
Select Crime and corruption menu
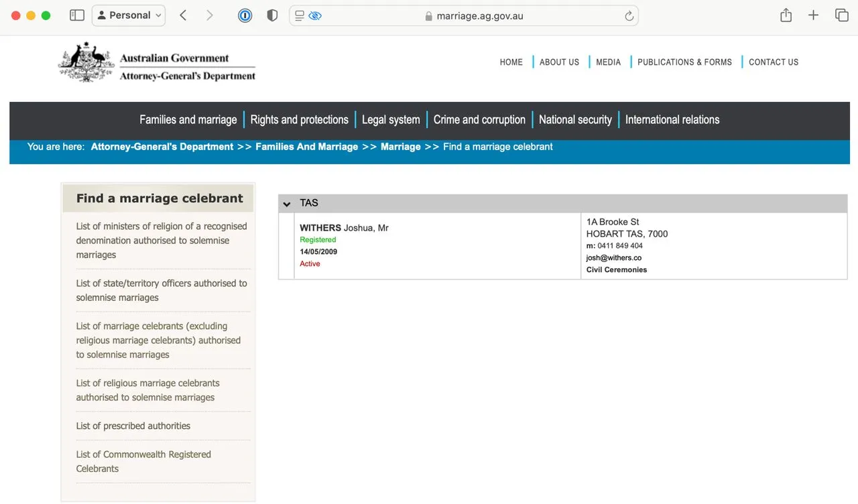pyautogui.click(x=479, y=119)
